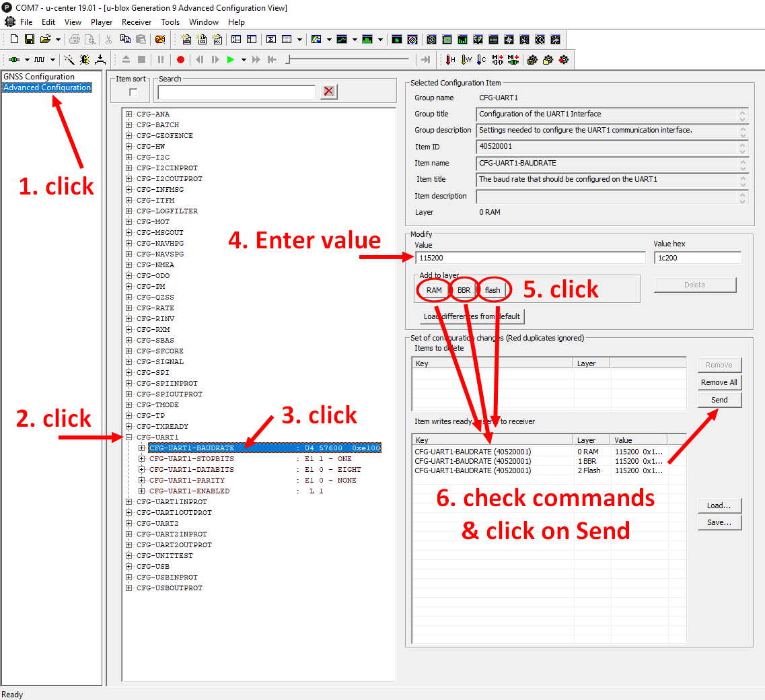Click the Warmstart thermometer W icon
This screenshot has width=765, height=700.
(466, 59)
